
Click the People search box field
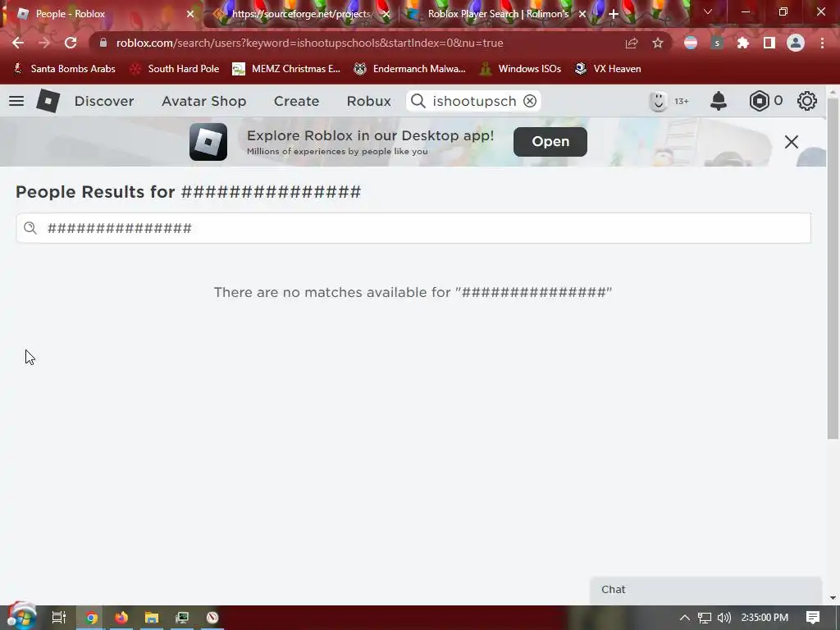pyautogui.click(x=413, y=228)
